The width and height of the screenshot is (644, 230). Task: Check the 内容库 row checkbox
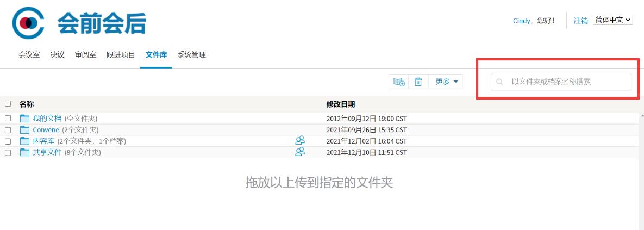click(8, 141)
